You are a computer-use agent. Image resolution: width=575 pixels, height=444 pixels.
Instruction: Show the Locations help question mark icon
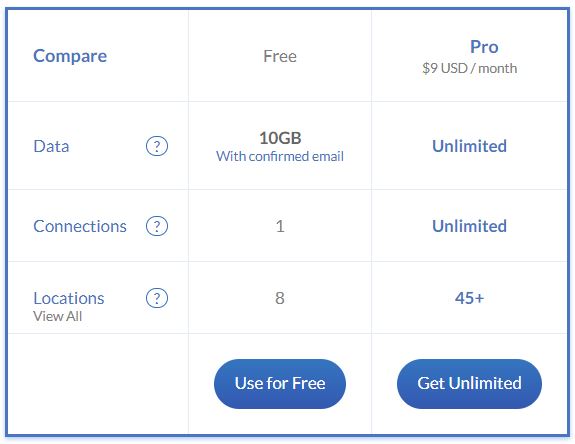tap(157, 298)
